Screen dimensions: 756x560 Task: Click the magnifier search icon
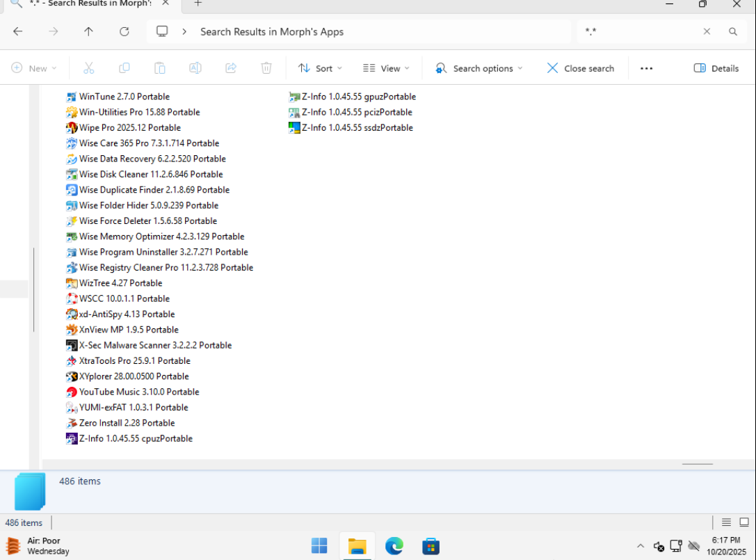pos(733,31)
